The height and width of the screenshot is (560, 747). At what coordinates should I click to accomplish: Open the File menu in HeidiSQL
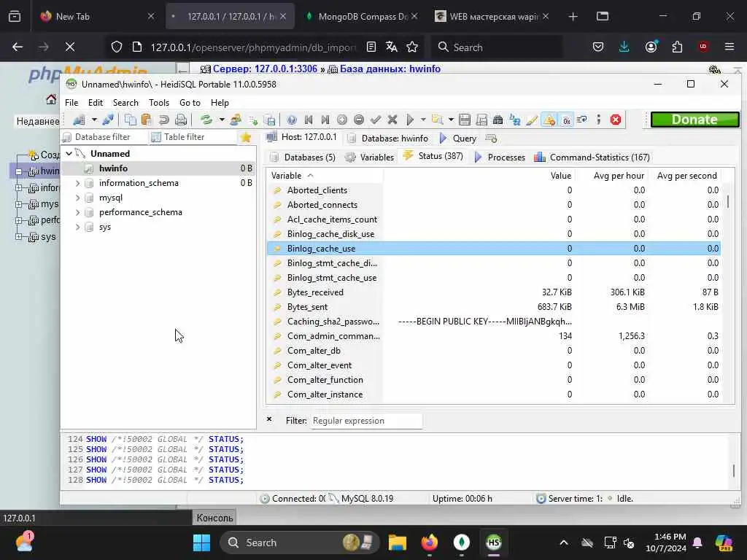pos(71,102)
